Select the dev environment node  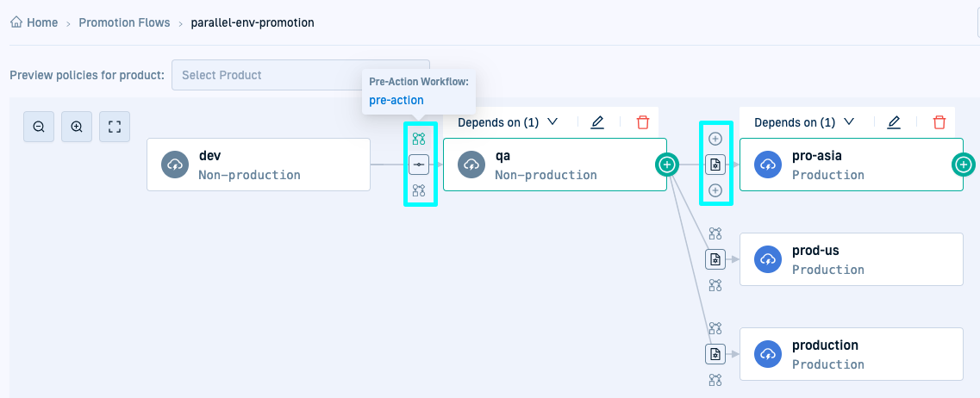tap(259, 165)
